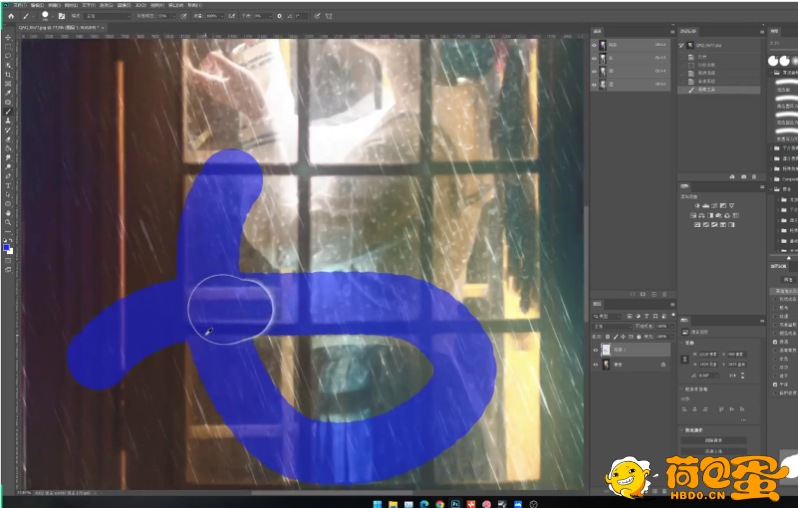Open smoothing options gear icon

coord(279,16)
